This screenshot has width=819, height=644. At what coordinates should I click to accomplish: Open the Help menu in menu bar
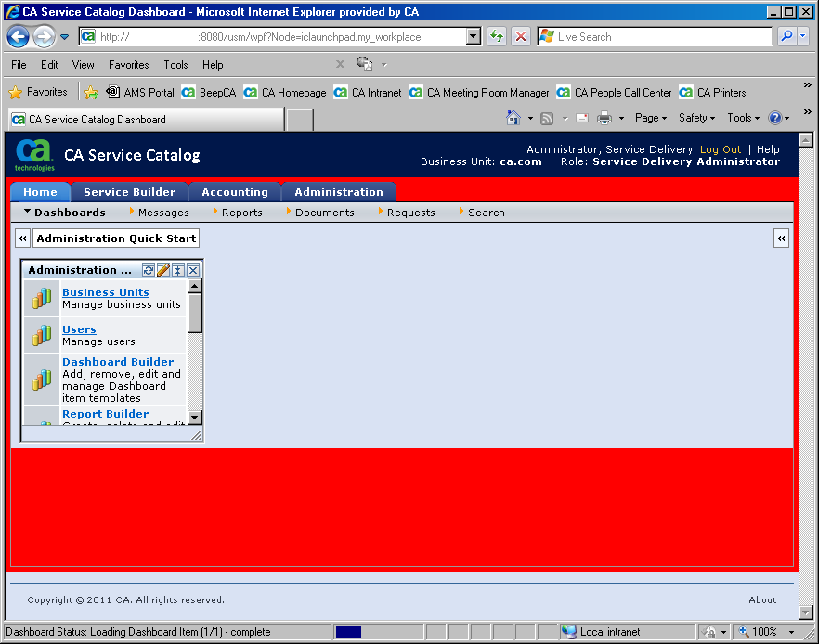(213, 65)
